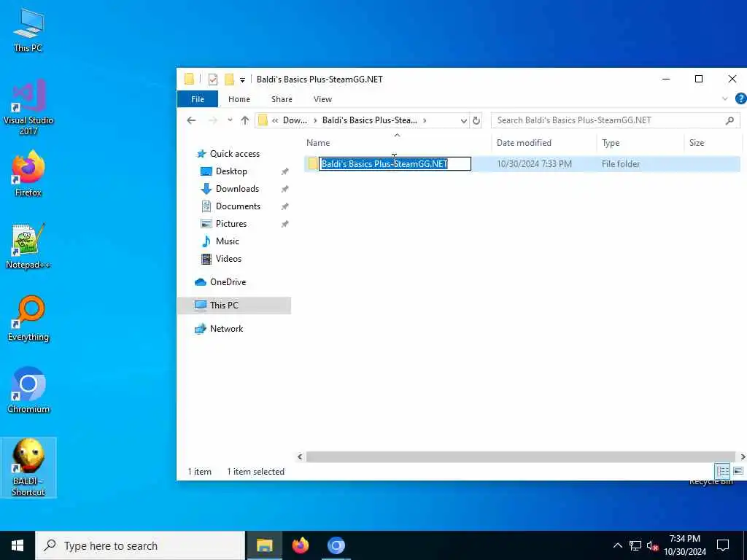The width and height of the screenshot is (747, 560).
Task: Select Pictures in navigation pane
Action: (231, 224)
